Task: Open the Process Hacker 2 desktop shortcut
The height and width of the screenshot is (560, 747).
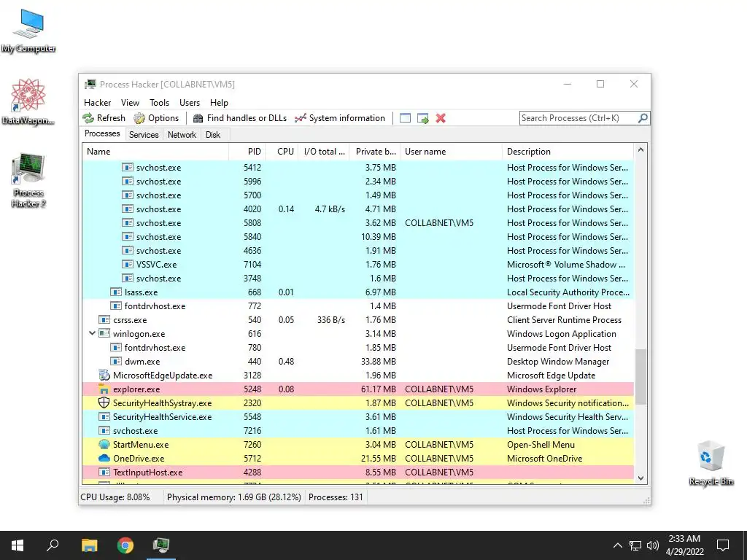Action: (28, 180)
